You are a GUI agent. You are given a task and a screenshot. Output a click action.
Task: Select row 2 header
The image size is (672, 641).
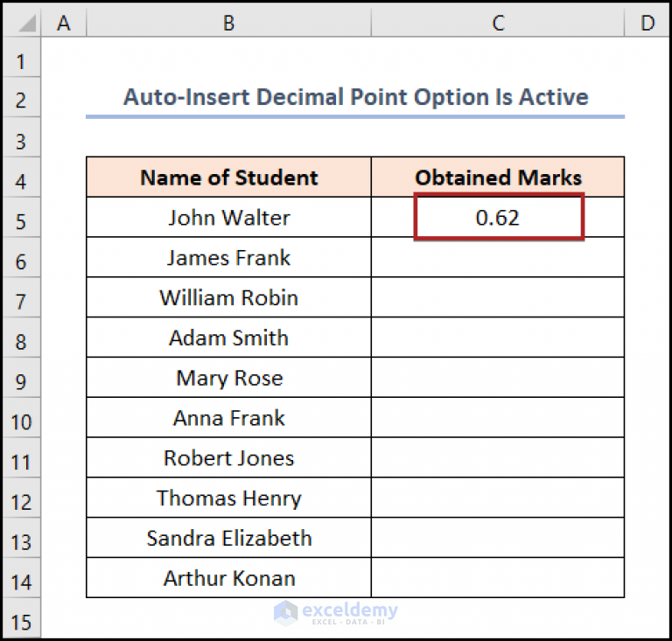21,97
